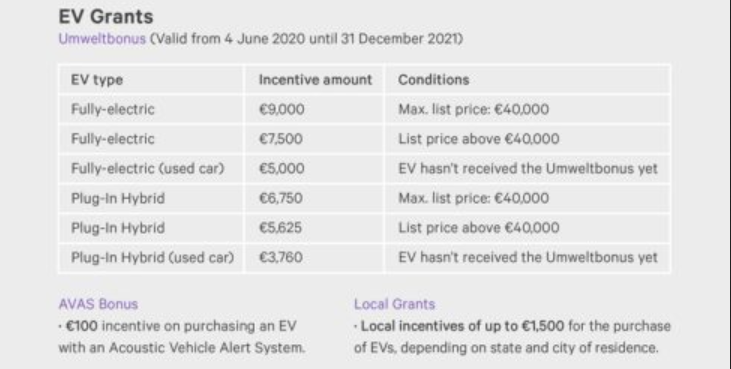This screenshot has height=369, width=731.
Task: Click the Incentive amount column header
Action: click(316, 80)
